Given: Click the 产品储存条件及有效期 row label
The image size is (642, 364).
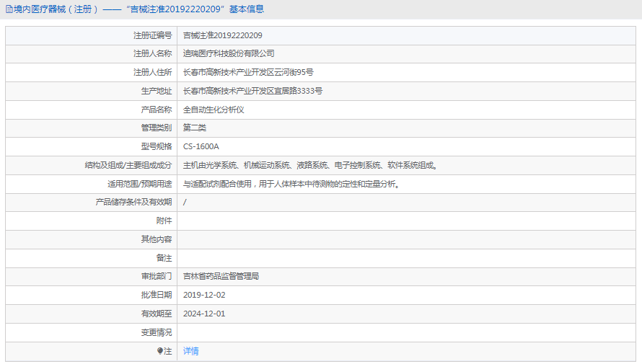Looking at the screenshot, I should [134, 202].
